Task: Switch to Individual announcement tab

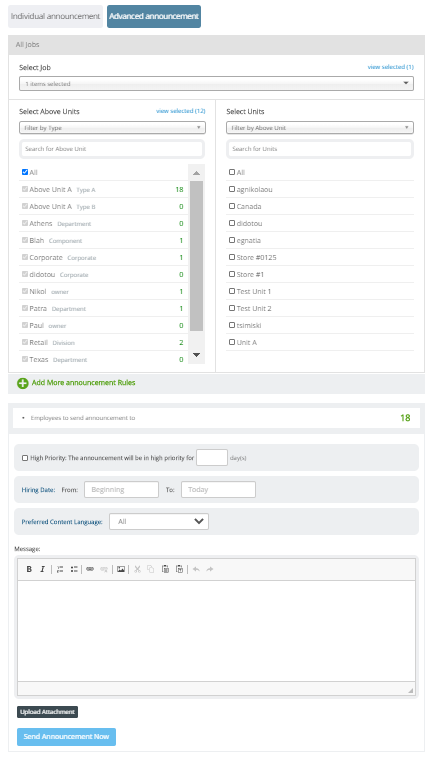Action: tap(55, 16)
